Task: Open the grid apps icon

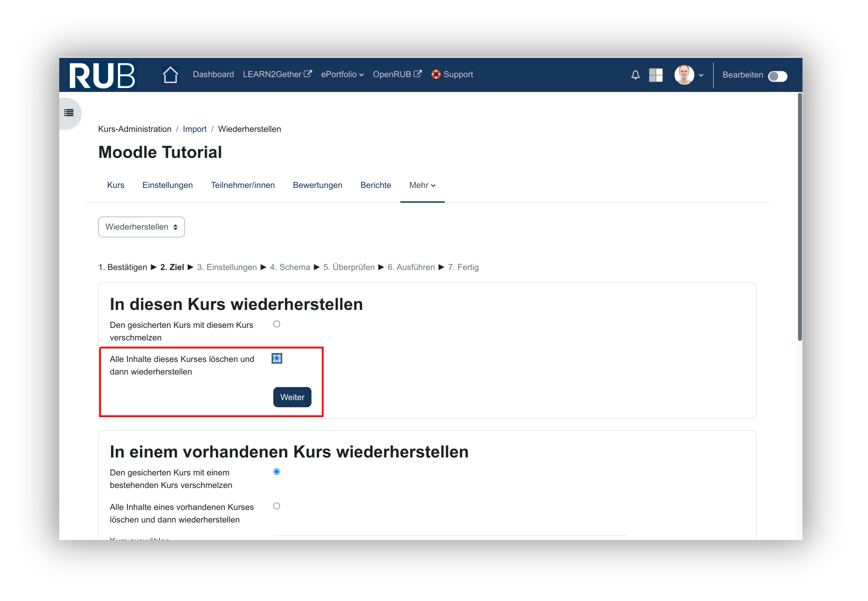Action: (656, 75)
